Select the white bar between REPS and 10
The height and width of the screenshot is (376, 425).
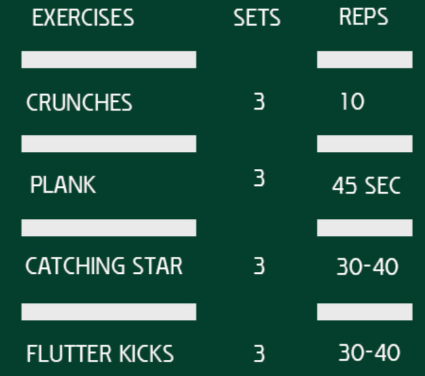pos(365,60)
